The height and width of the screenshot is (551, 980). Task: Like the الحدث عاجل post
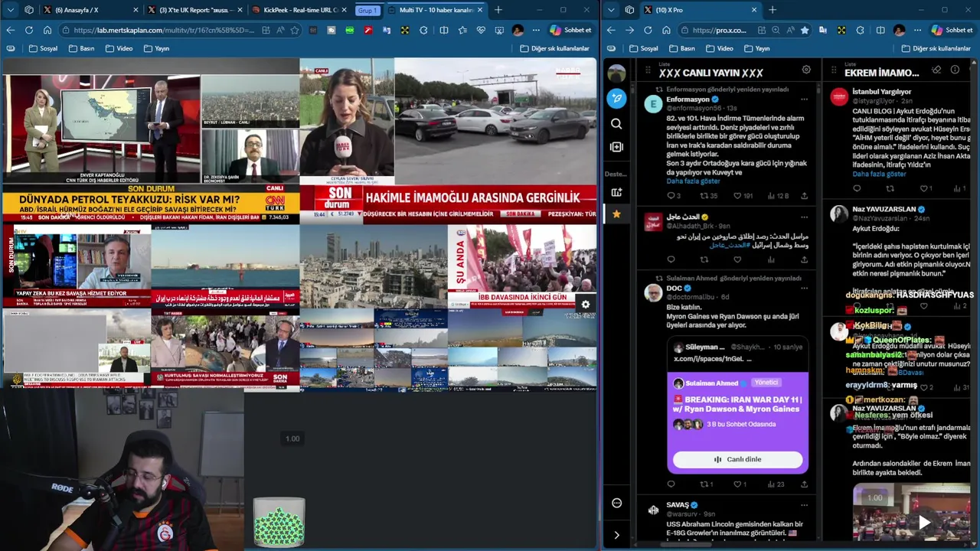tap(737, 259)
